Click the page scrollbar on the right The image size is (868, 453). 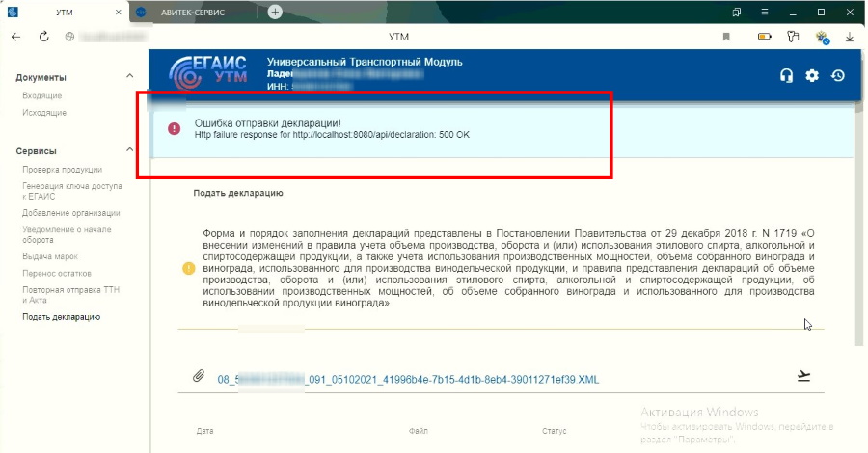point(858,222)
